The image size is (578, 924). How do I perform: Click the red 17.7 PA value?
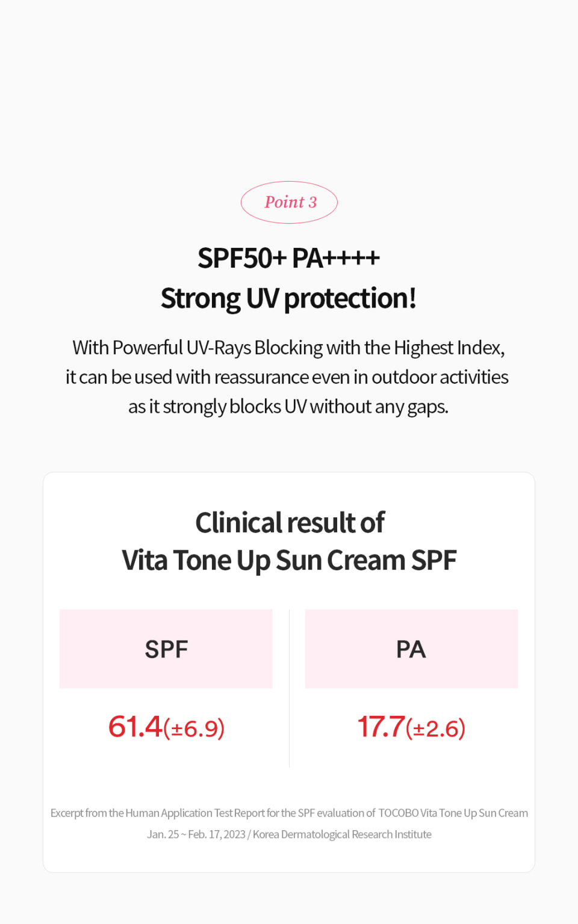coord(381,727)
